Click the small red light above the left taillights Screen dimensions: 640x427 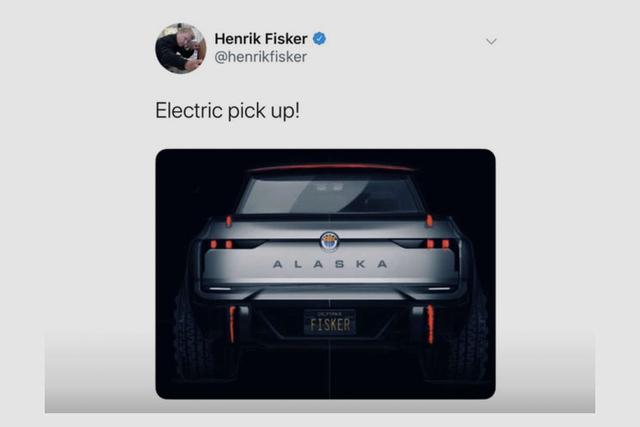(x=229, y=221)
